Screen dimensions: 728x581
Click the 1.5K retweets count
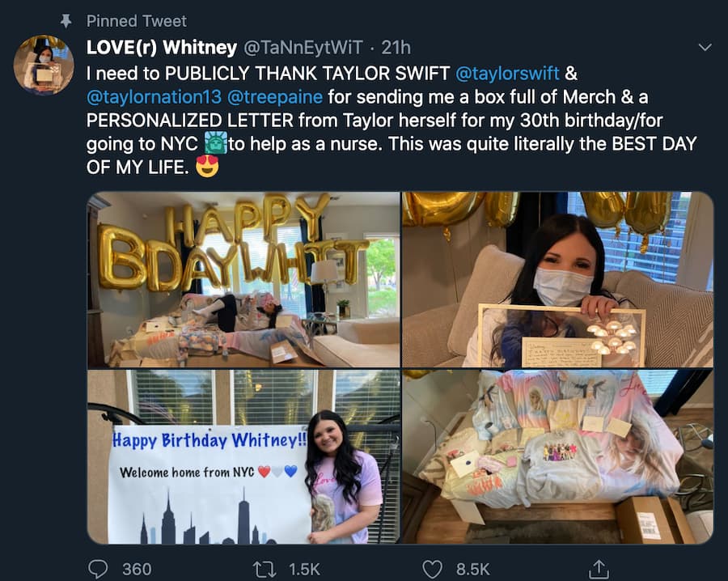pos(304,569)
